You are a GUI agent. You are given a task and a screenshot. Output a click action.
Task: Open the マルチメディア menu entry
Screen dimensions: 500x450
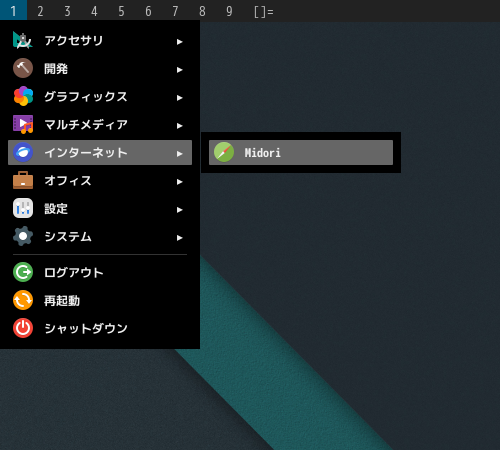(100, 124)
